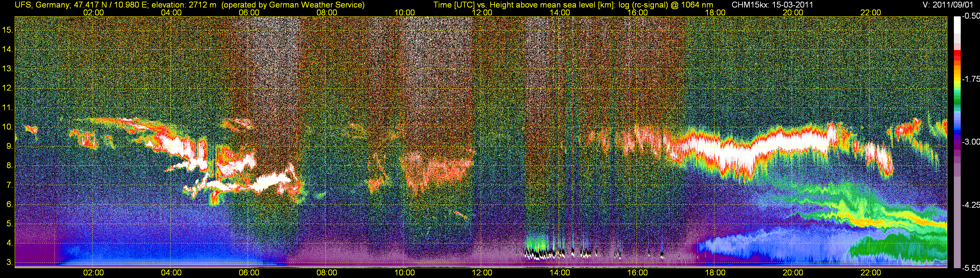
Task: Click the 04:00 label on the top time axis
Action: 171,12
